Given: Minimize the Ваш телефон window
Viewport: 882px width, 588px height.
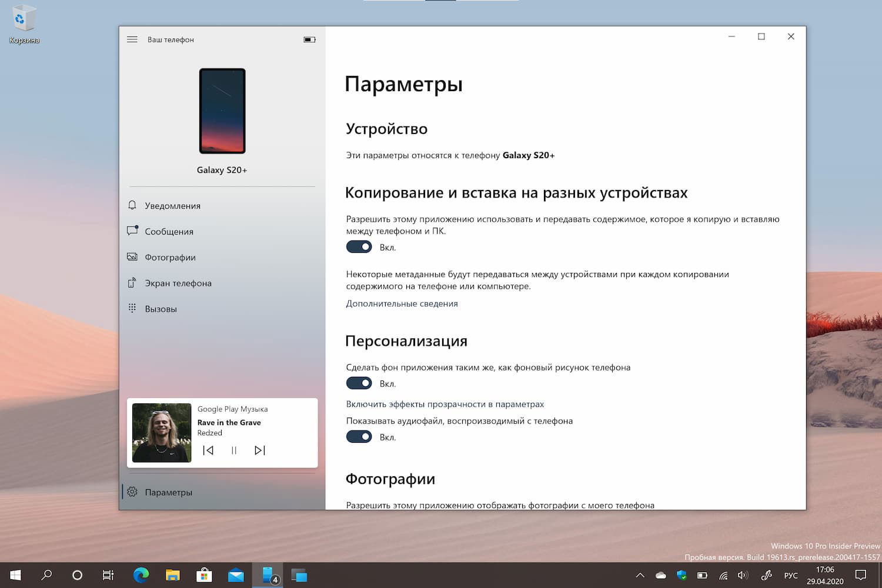Looking at the screenshot, I should pyautogui.click(x=732, y=36).
